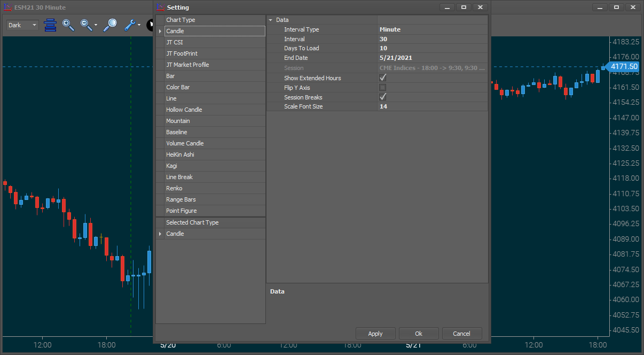
Task: Click the Days To Load property label
Action: (x=301, y=48)
